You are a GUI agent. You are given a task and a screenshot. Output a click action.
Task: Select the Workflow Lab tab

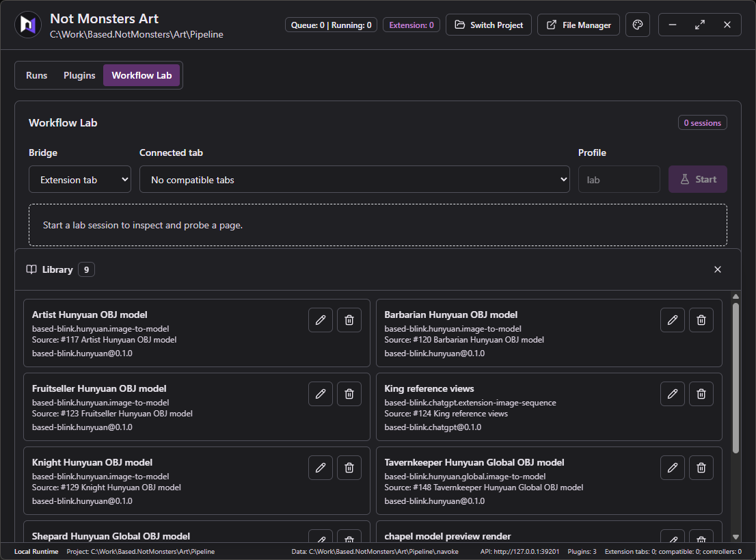(141, 75)
